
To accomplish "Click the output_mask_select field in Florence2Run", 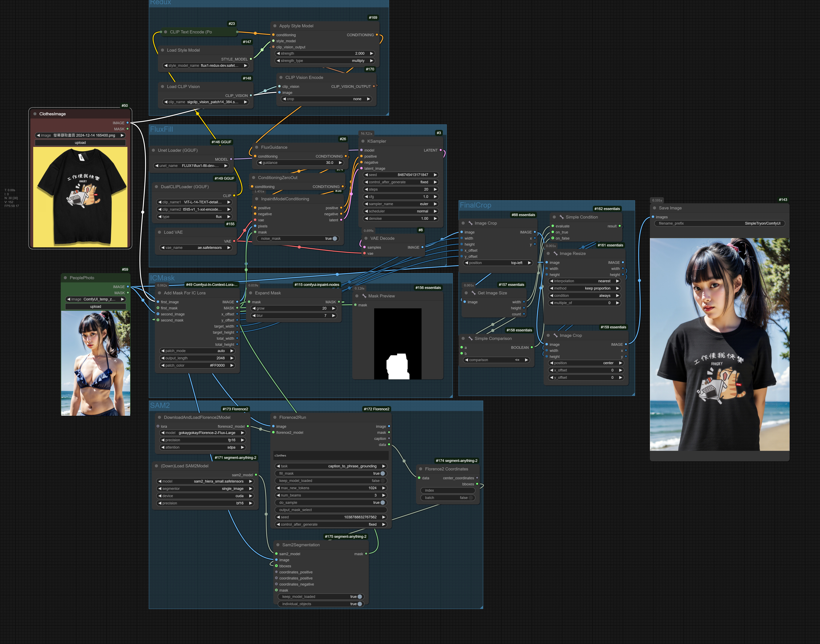I will coord(331,510).
